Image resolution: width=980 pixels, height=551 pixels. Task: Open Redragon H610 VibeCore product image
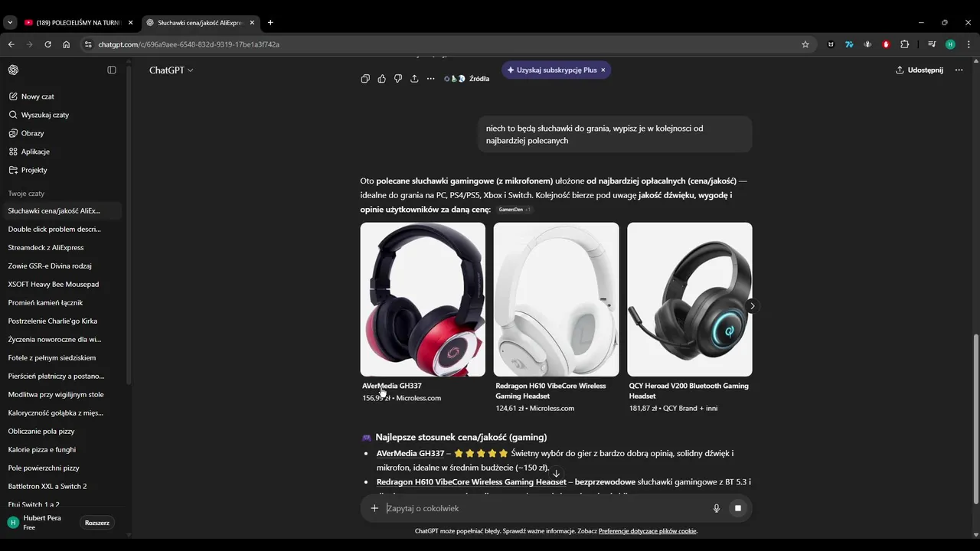coord(556,299)
